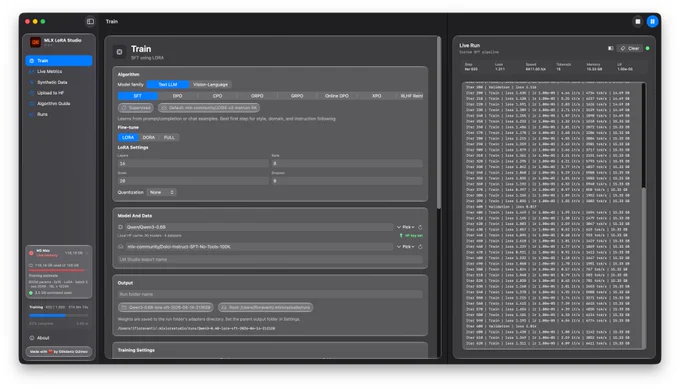Stop the training run
This screenshot has height=389, width=680.
(x=638, y=21)
